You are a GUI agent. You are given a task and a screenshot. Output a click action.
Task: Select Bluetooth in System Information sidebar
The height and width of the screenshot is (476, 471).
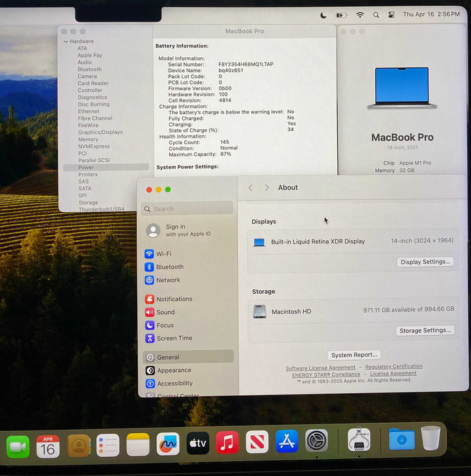(90, 69)
